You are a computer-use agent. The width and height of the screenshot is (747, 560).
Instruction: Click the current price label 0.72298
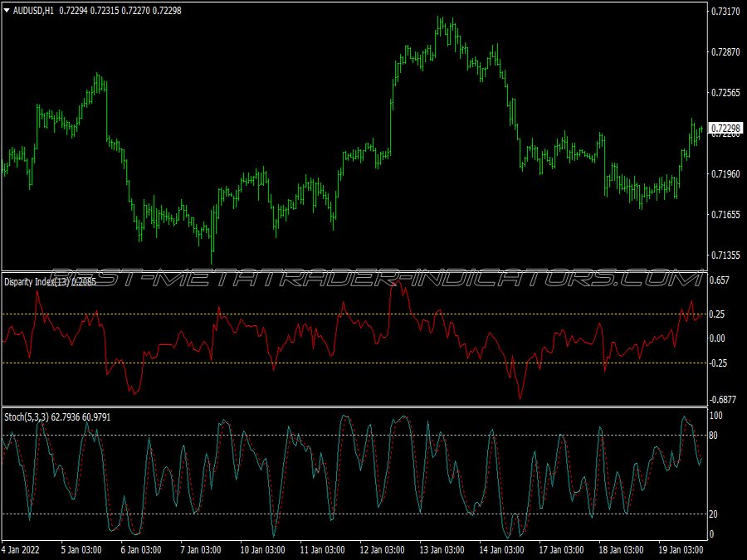pyautogui.click(x=725, y=128)
